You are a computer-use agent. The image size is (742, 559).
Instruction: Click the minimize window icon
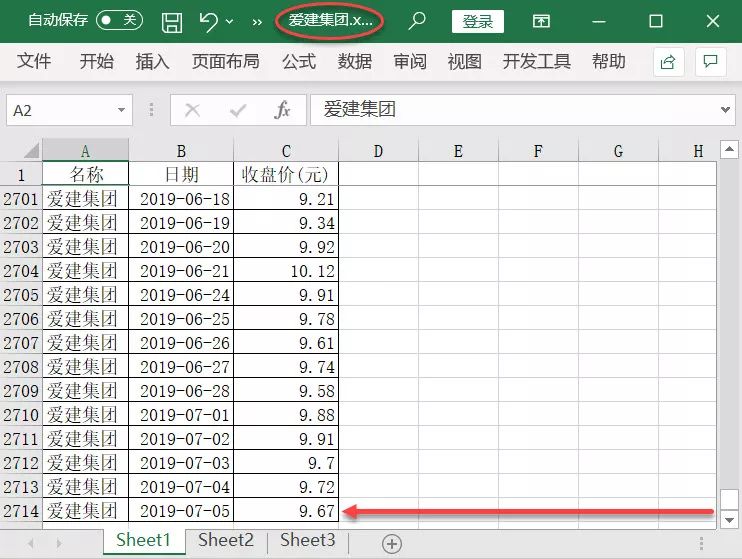click(x=599, y=21)
